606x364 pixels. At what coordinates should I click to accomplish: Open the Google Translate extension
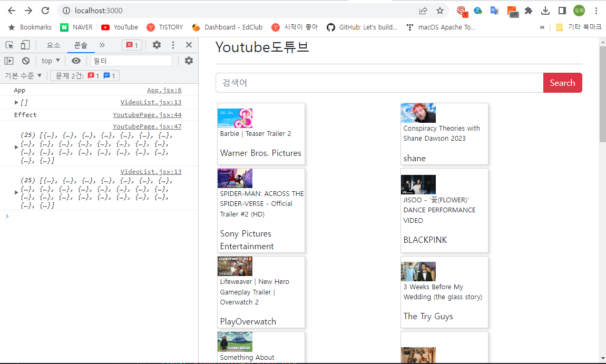[495, 11]
